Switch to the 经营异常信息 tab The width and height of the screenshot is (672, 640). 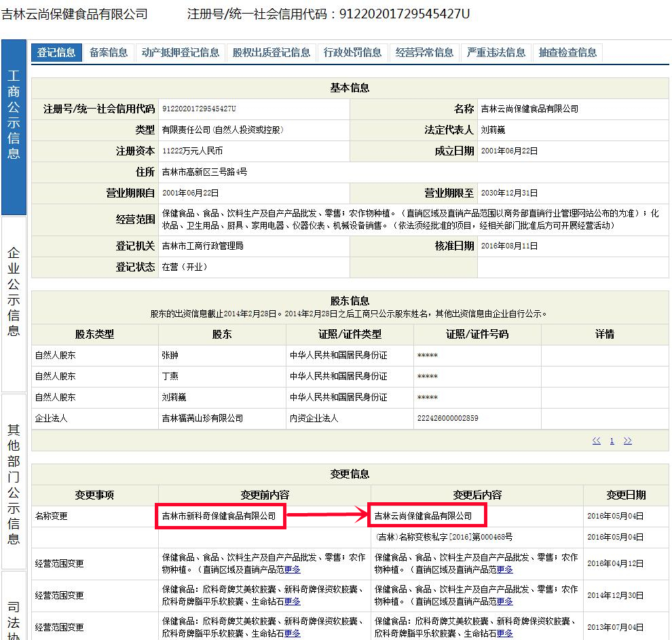pos(424,53)
